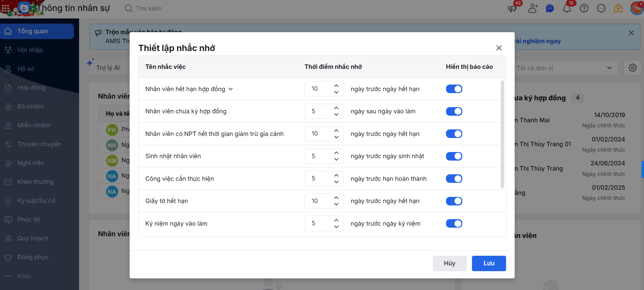The width and height of the screenshot is (644, 290).
Task: Click the days field for Kỷ niệm ngày vào làm
Action: 318,224
